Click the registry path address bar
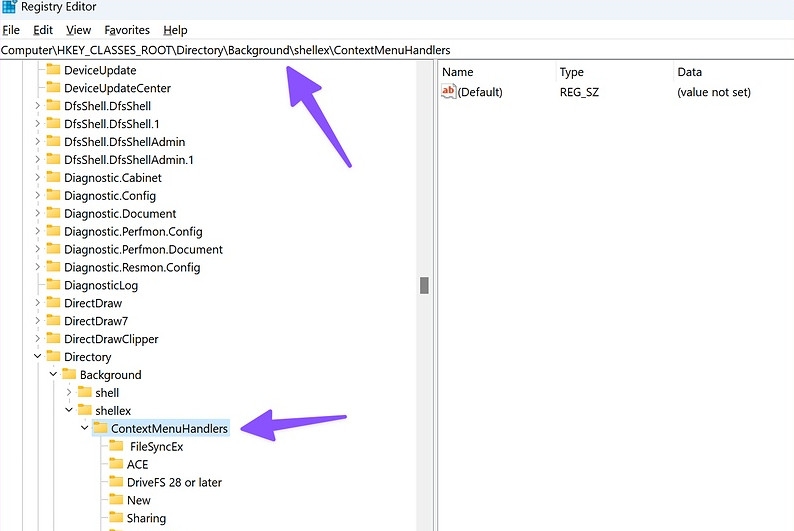The height and width of the screenshot is (531, 794). pos(397,50)
